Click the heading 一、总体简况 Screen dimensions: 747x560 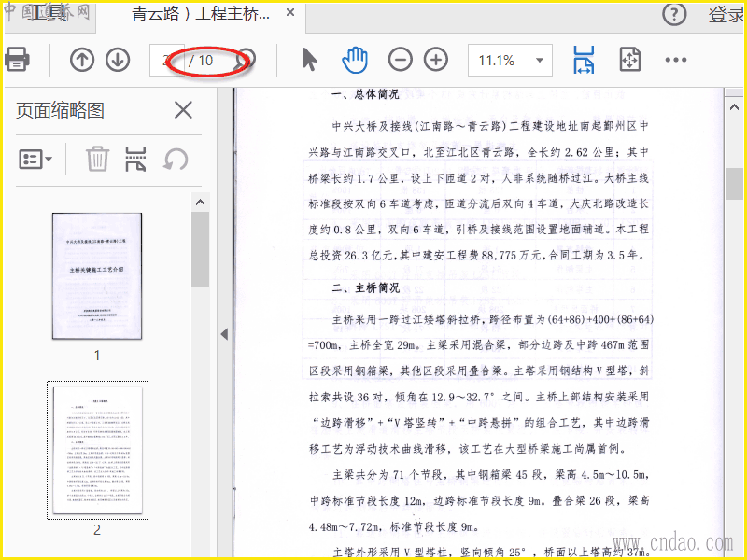[365, 94]
